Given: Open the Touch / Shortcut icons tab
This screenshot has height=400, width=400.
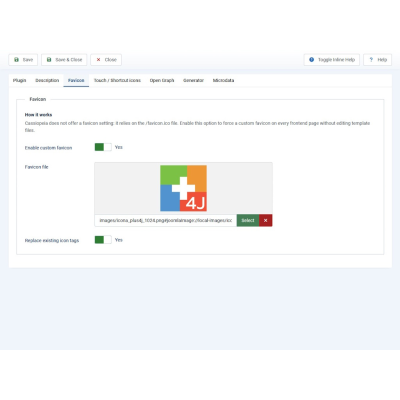Looking at the screenshot, I should click(x=117, y=80).
